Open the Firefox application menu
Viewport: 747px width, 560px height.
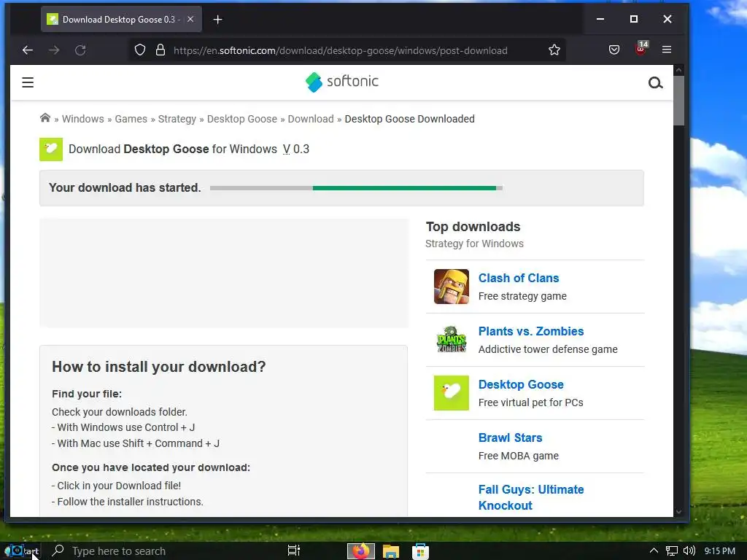click(667, 50)
